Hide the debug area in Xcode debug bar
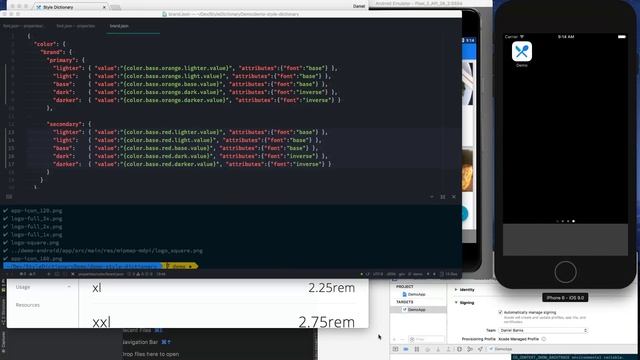The height and width of the screenshot is (360, 640). tap(395, 349)
